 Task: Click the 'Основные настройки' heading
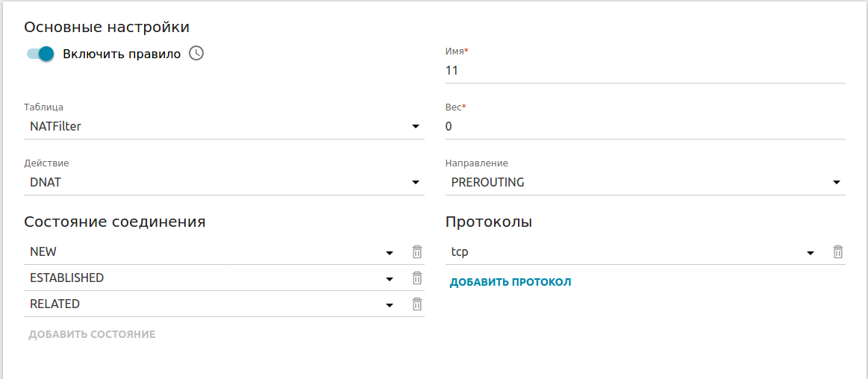(x=107, y=27)
